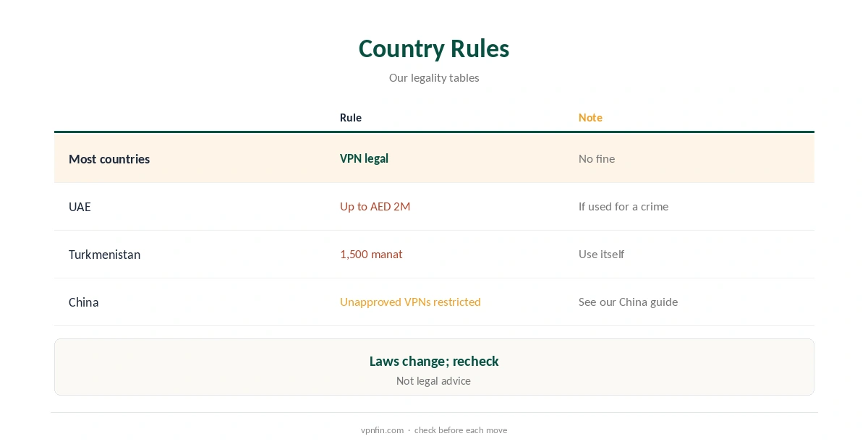Click the "Laws change; recheck" notice
The height and width of the screenshot is (444, 868).
click(x=434, y=361)
